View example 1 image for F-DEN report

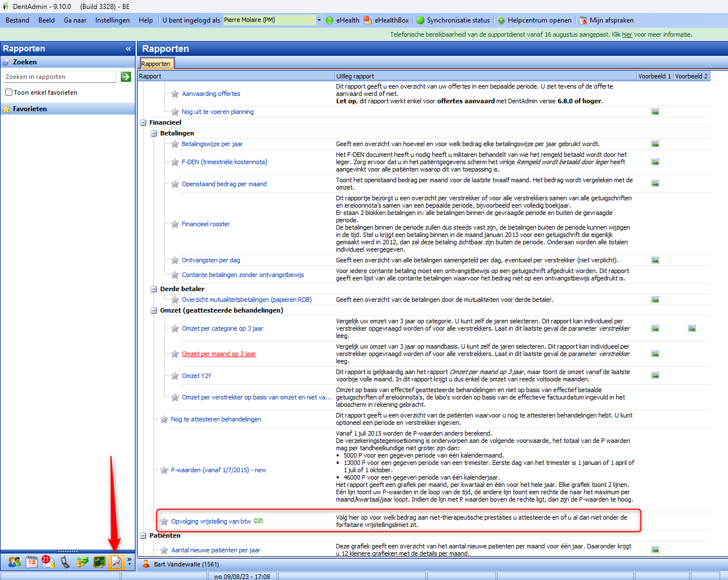click(655, 162)
